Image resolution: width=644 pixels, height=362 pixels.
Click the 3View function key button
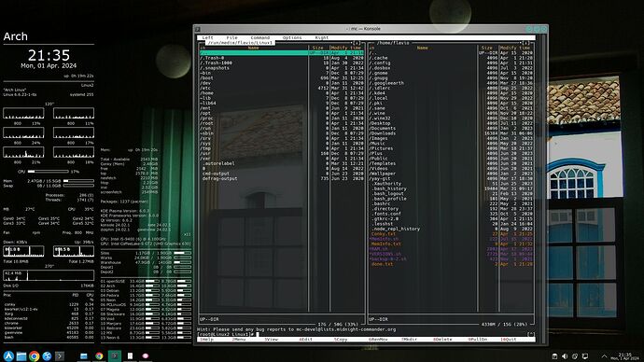pyautogui.click(x=272, y=340)
